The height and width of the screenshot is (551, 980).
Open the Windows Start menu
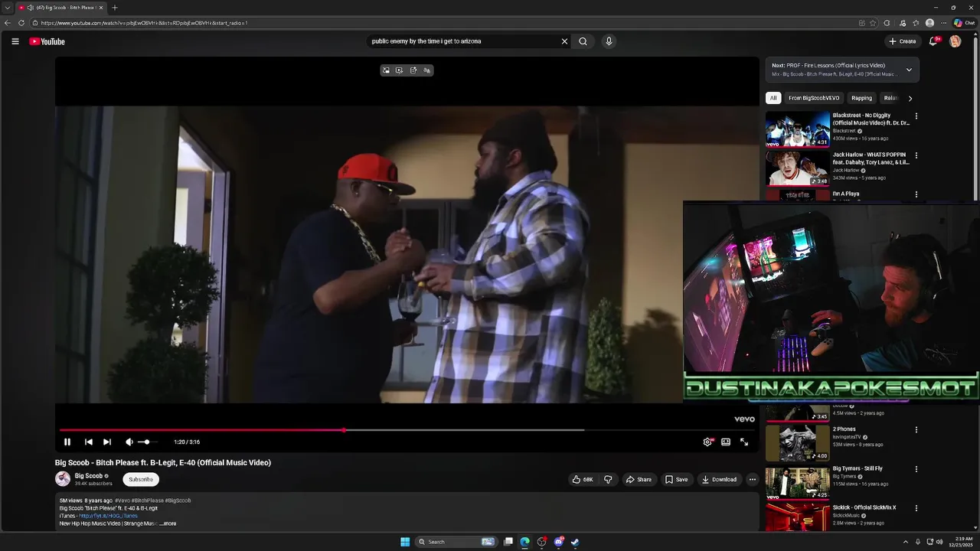coord(405,542)
